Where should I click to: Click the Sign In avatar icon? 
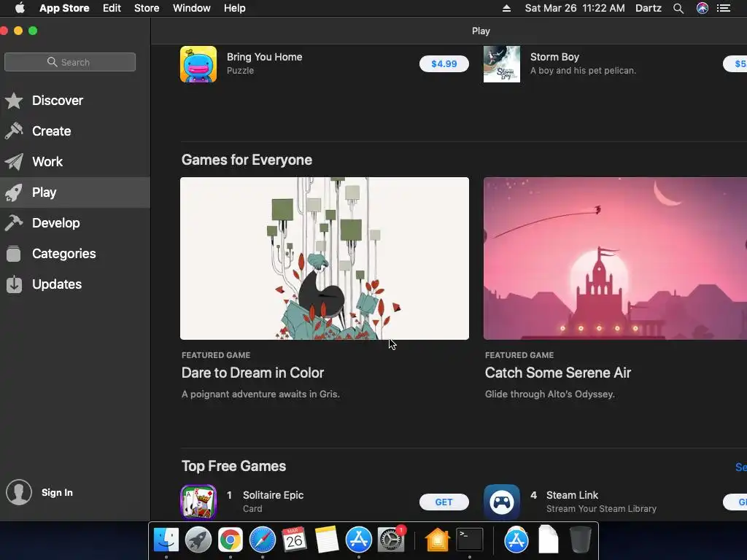18,492
